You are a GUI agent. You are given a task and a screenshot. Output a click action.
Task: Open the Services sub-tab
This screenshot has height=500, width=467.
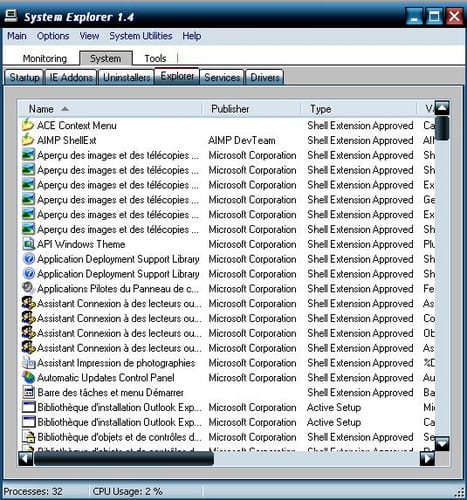click(222, 77)
